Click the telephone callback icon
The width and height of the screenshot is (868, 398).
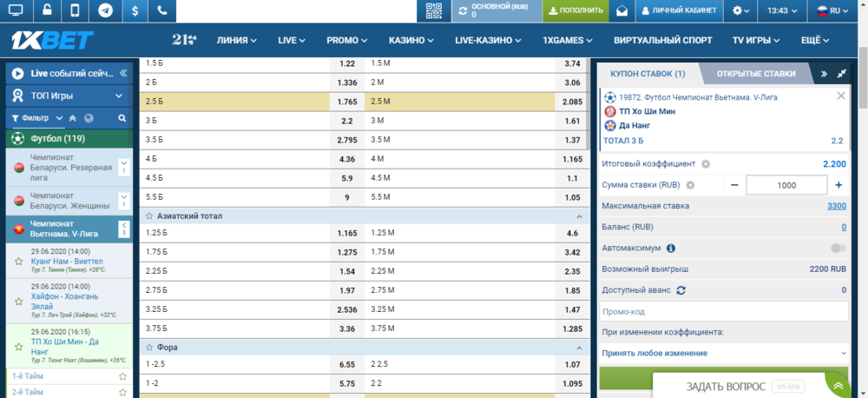161,10
